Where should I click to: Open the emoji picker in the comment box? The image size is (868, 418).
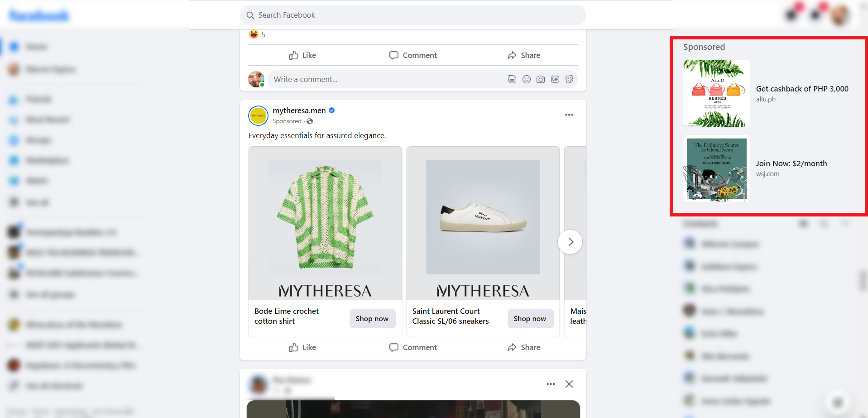(527, 79)
